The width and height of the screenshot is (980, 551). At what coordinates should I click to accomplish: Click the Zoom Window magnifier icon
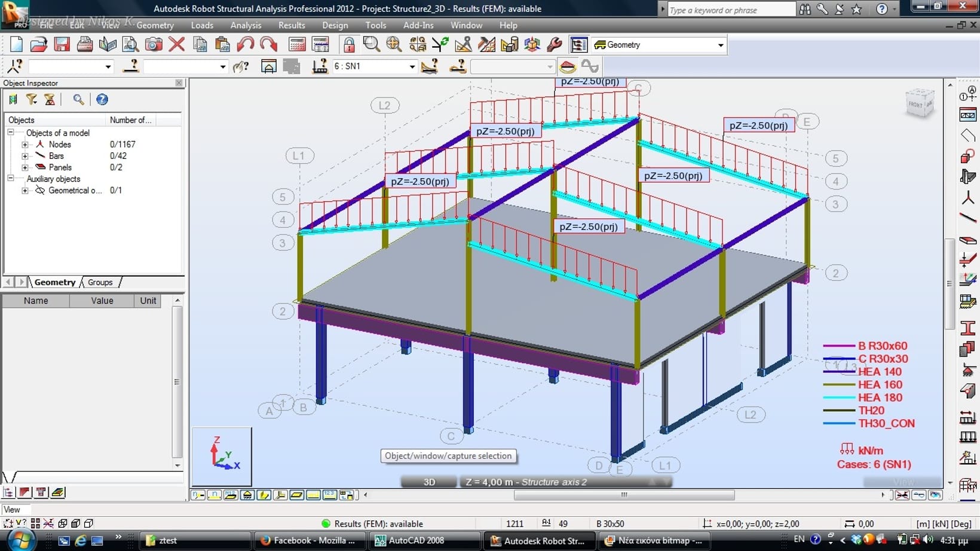click(371, 45)
